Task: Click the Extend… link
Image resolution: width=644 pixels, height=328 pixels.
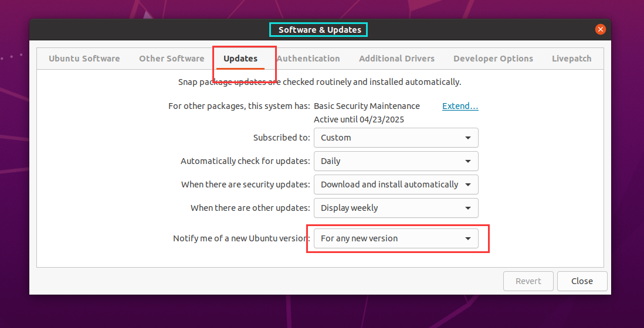Action: tap(460, 106)
